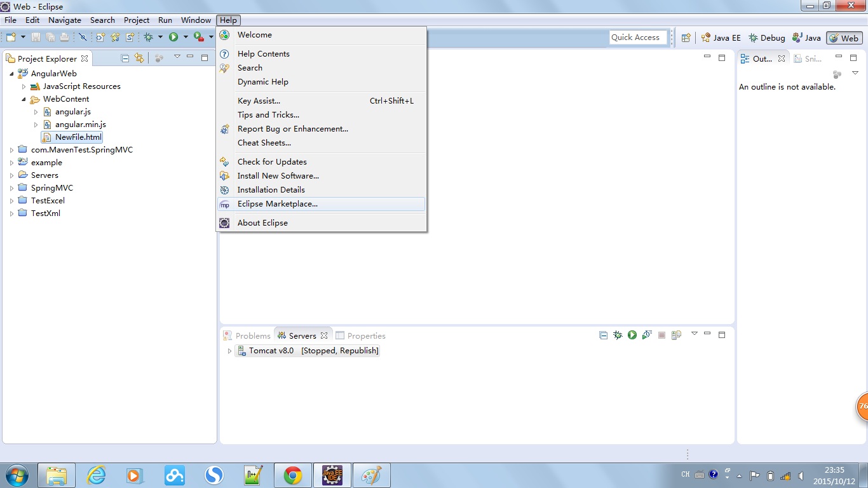Open Project Explorer View Menu triangle

coord(177,57)
